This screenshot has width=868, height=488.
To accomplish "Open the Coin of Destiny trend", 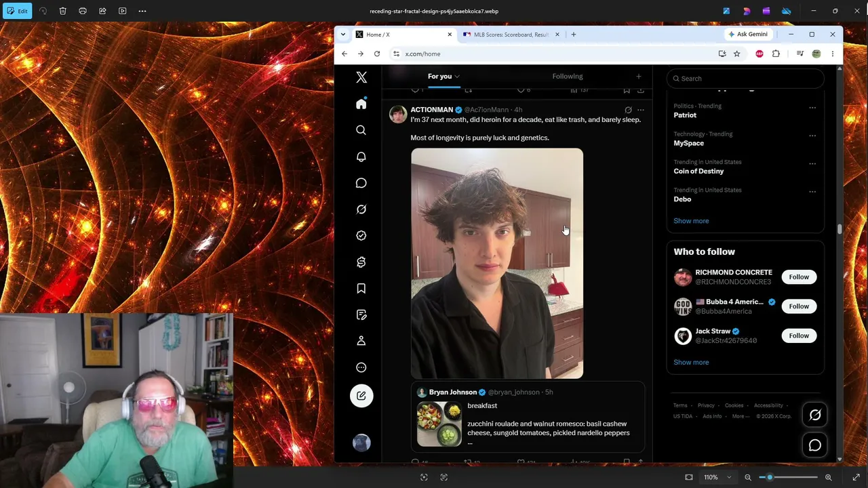I will [698, 171].
